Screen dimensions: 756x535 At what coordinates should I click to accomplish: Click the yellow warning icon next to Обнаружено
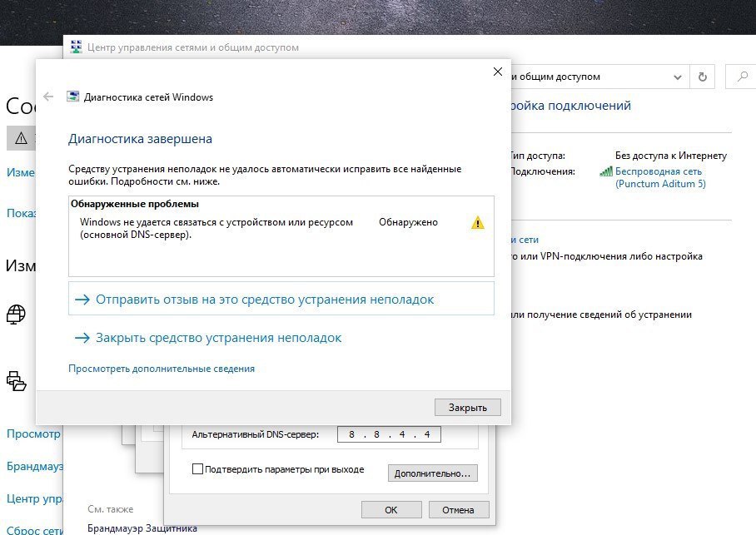tap(477, 223)
